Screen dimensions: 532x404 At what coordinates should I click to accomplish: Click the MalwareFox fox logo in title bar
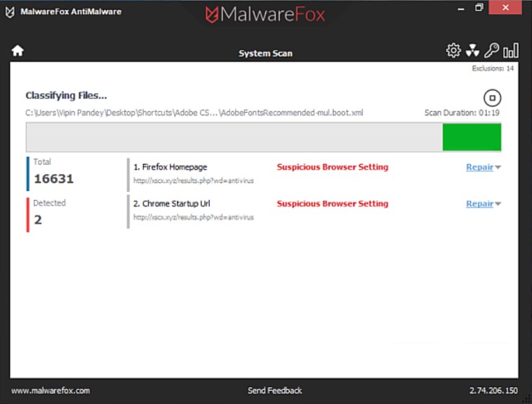click(10, 12)
